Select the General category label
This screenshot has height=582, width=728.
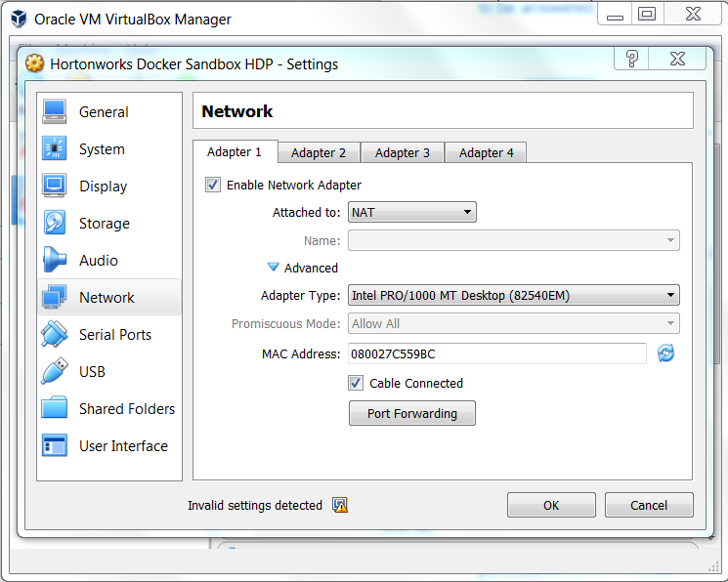tap(104, 112)
